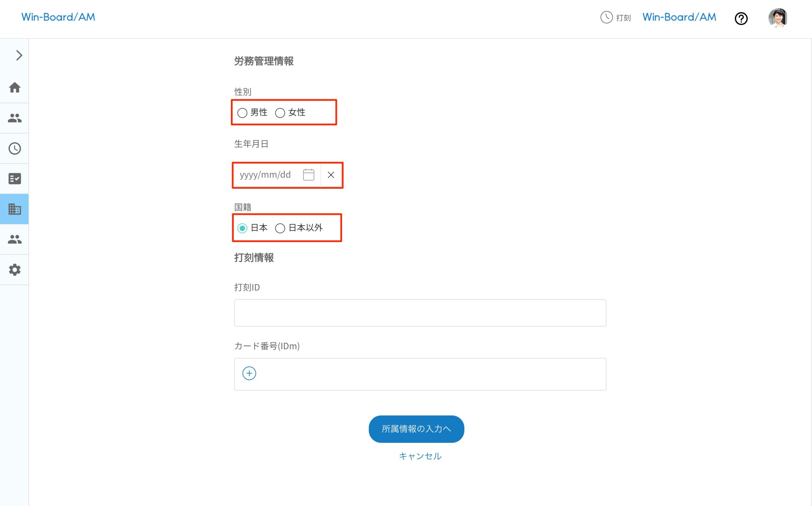This screenshot has height=506, width=812.
Task: Click the キャンセル link
Action: coord(420,456)
